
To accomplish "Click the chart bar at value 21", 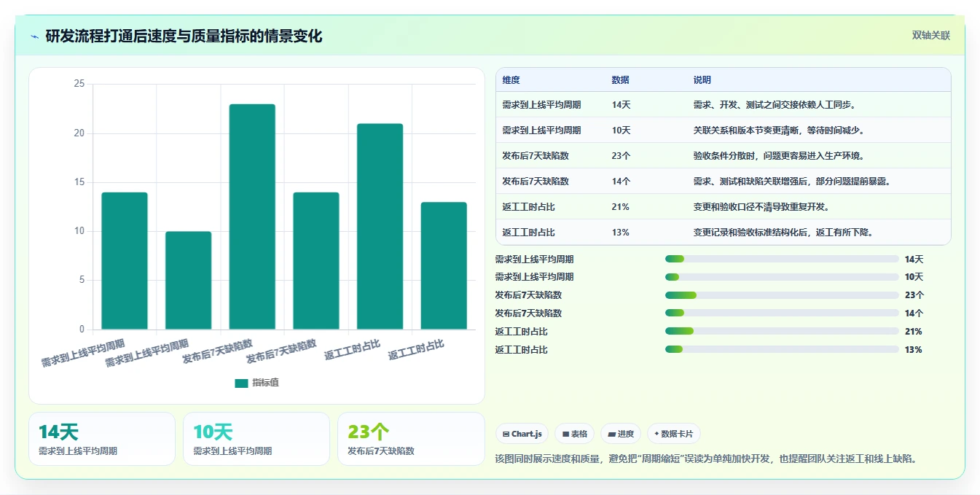I will 380,227.
